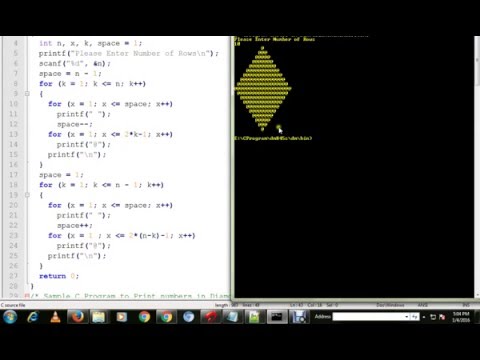Click line number 4 in the margin
Screen dimensions: 480x360
[15, 43]
